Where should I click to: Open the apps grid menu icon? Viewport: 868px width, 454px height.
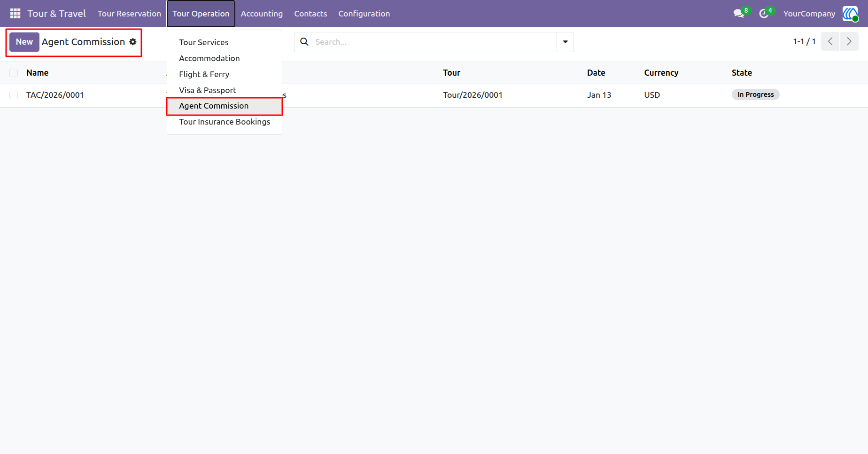(x=15, y=14)
